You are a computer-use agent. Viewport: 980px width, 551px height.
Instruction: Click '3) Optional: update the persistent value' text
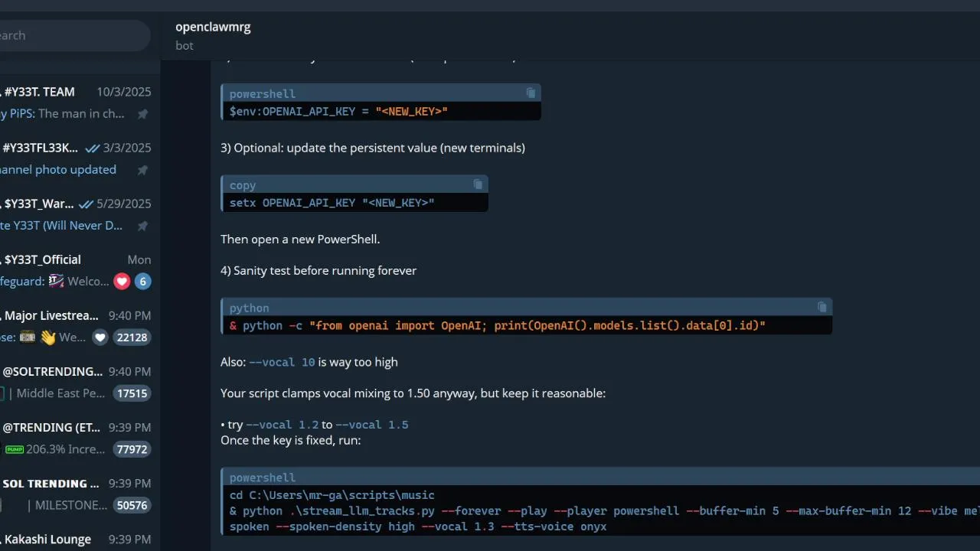(373, 148)
